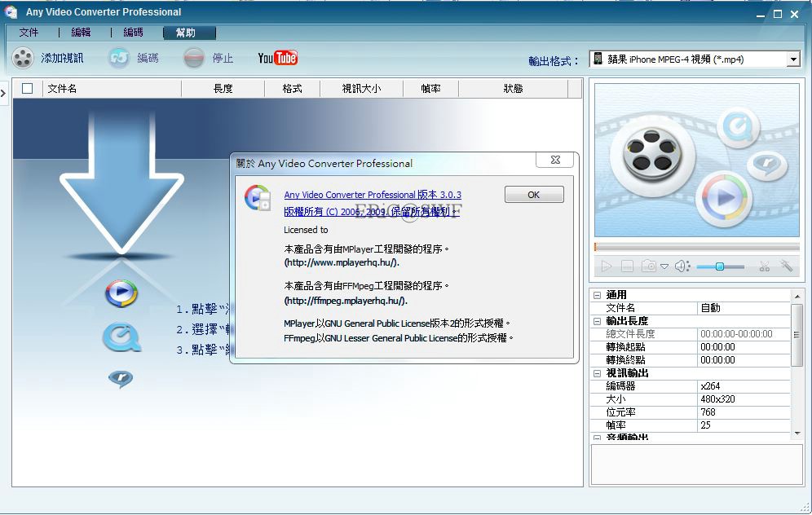Image resolution: width=812 pixels, height=515 pixels.
Task: Sort by the 格式 column header
Action: [x=292, y=89]
